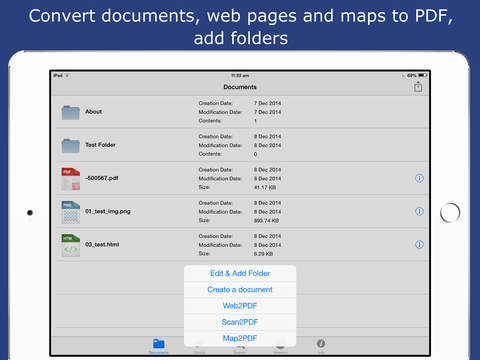Tap the battery indicator in status bar
The image size is (480, 360).
tap(423, 75)
